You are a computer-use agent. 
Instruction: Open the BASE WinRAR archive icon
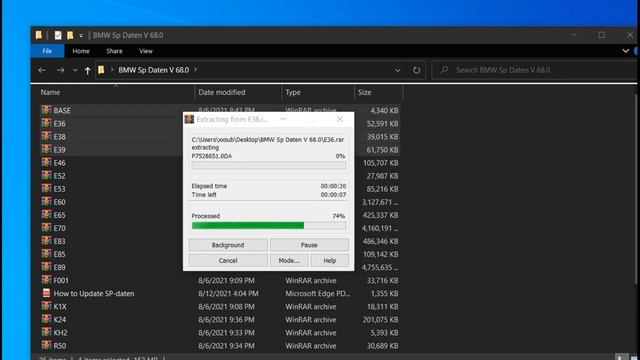[x=47, y=110]
